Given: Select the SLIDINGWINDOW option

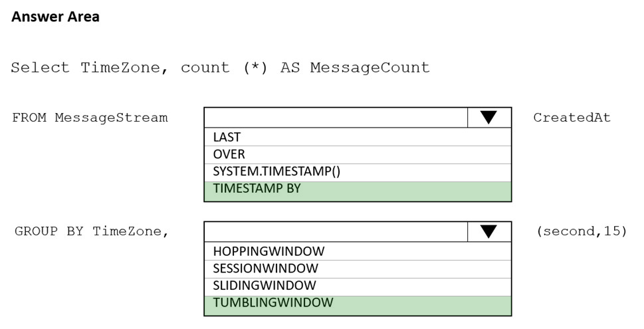Looking at the screenshot, I should pos(358,286).
